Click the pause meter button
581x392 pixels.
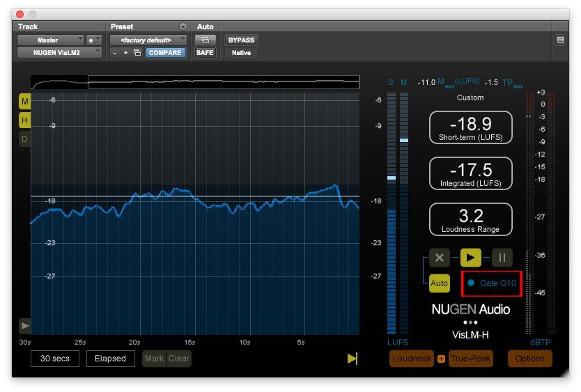[502, 258]
